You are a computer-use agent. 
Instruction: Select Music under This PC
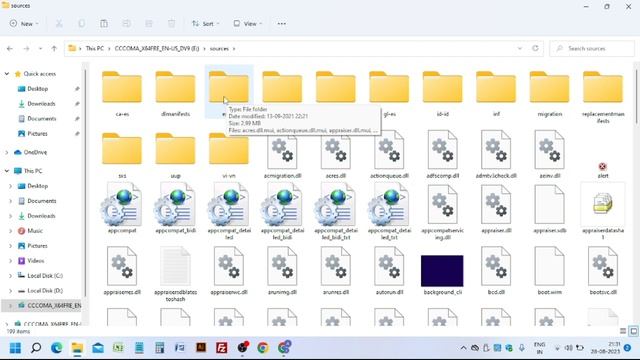point(35,231)
